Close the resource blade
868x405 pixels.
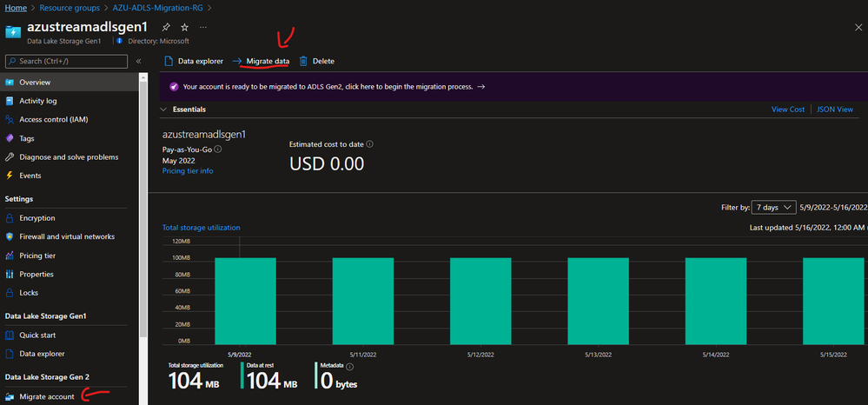[858, 27]
